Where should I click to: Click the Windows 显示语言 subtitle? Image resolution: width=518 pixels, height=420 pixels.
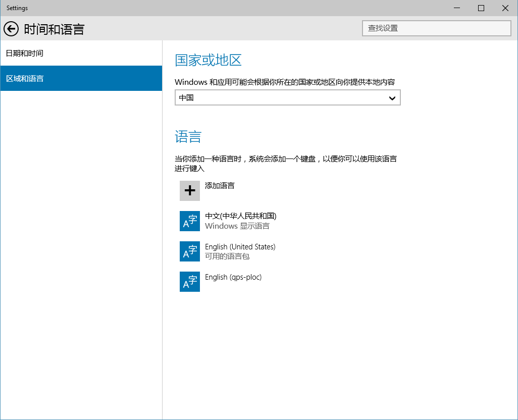coord(237,226)
